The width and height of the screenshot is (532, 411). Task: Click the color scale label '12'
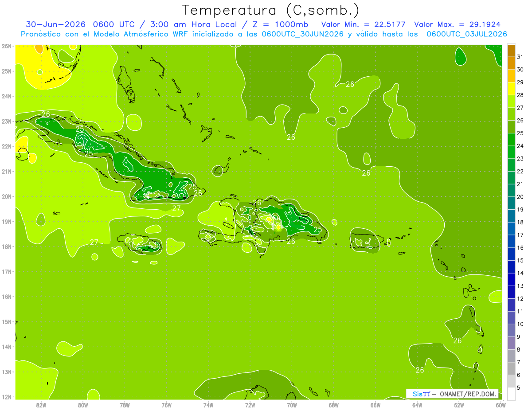pyautogui.click(x=520, y=298)
